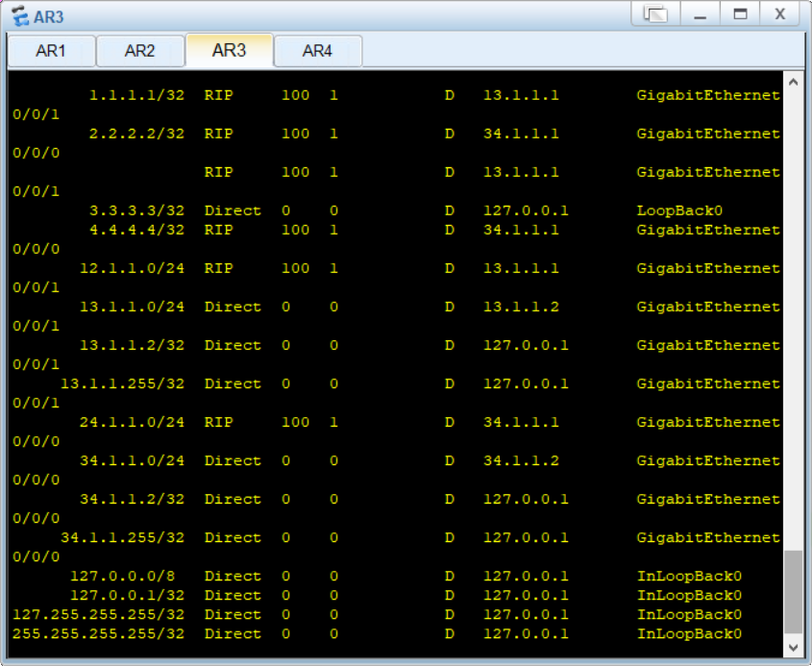Maximize the AR3 window
Viewport: 812px width, 666px height.
tap(740, 14)
